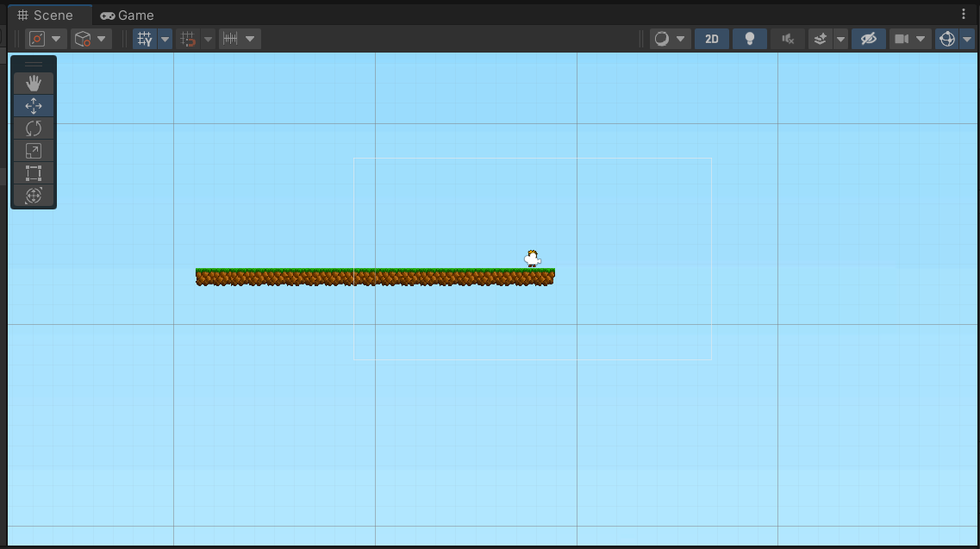
Task: Click the tool overlay panel drag handle
Action: [x=34, y=64]
